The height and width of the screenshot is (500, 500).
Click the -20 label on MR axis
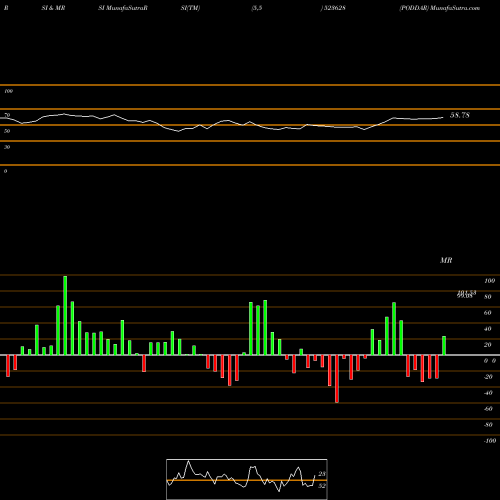click(x=488, y=377)
